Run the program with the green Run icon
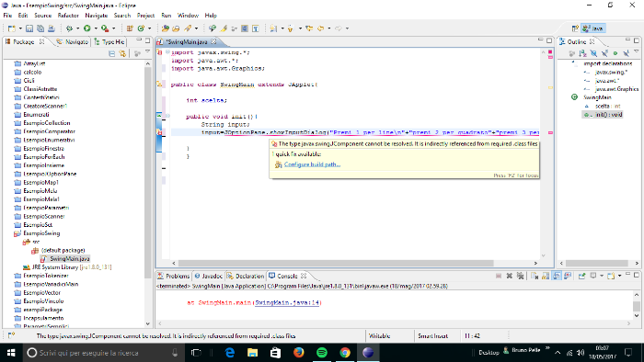This screenshot has height=362, width=644. click(87, 28)
